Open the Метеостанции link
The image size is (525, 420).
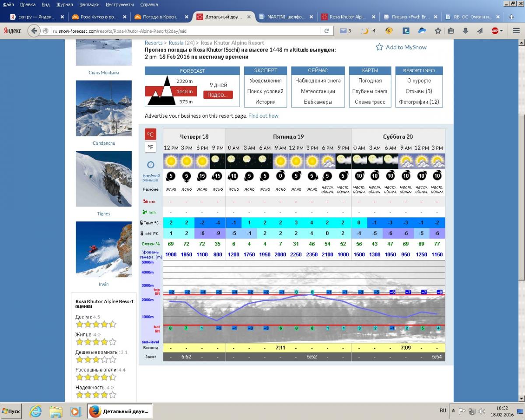[318, 91]
